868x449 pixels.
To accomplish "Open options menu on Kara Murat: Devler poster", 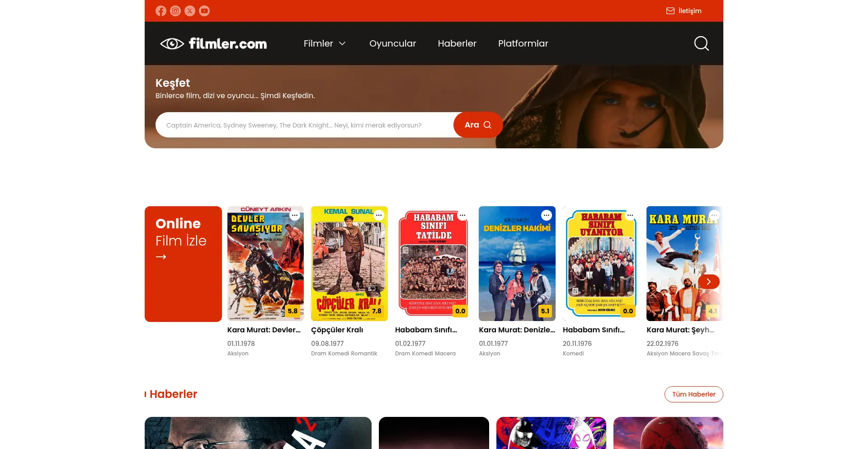I will click(295, 215).
